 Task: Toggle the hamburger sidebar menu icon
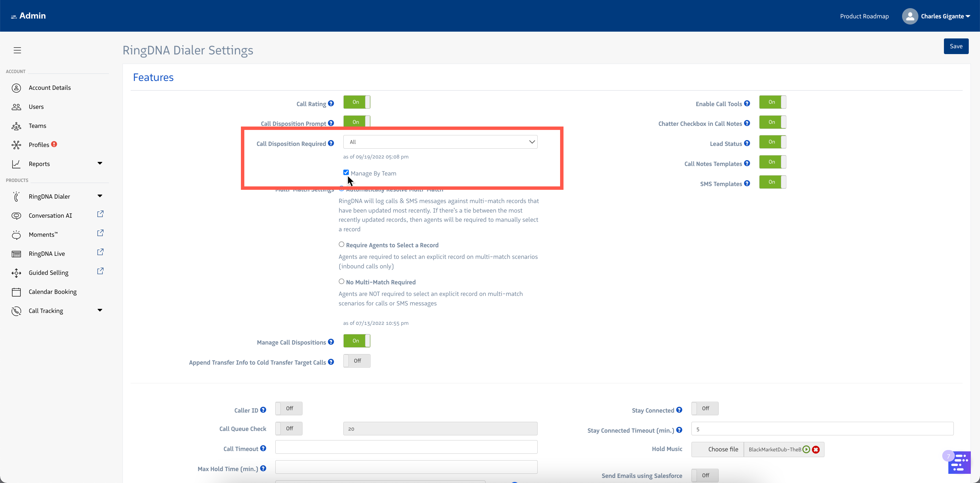tap(17, 50)
